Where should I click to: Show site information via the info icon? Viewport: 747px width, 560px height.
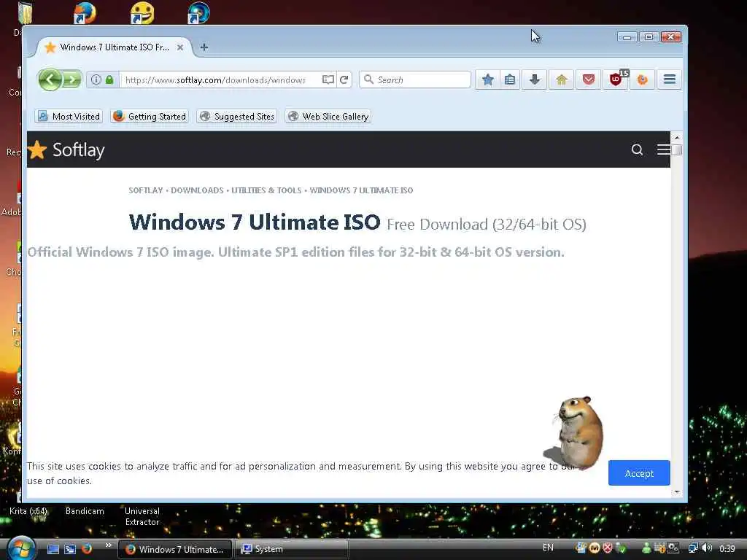96,79
